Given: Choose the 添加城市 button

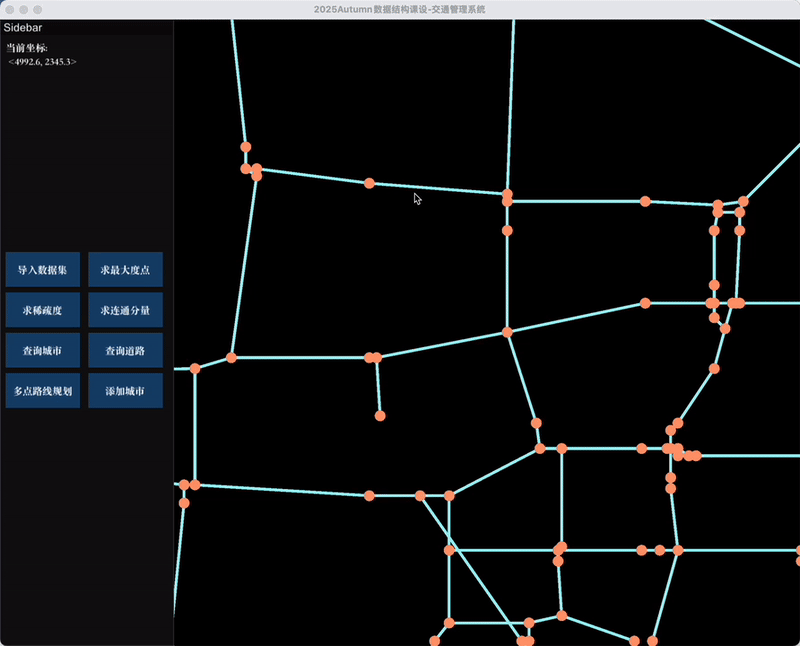Looking at the screenshot, I should pos(126,391).
